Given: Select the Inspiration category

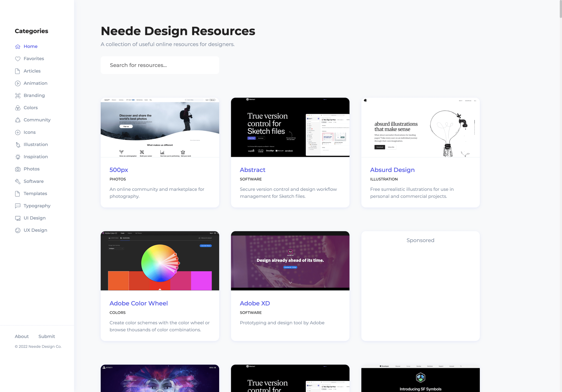Looking at the screenshot, I should pyautogui.click(x=36, y=157).
